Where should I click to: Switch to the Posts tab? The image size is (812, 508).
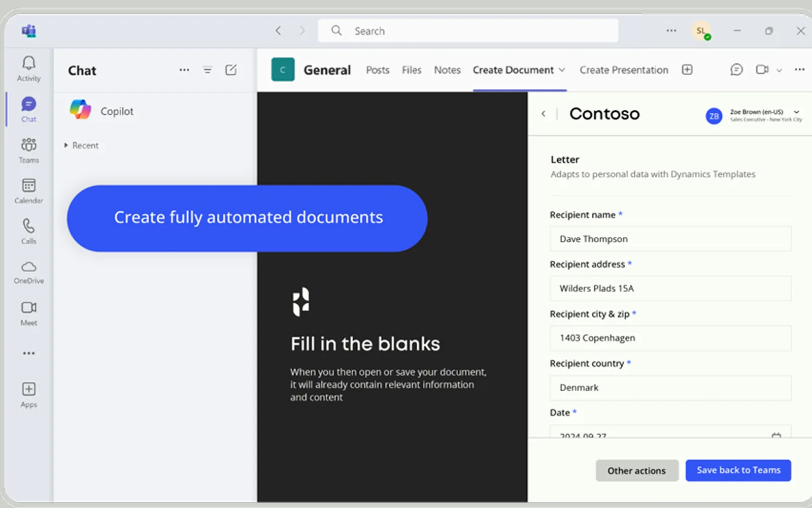[x=378, y=70]
